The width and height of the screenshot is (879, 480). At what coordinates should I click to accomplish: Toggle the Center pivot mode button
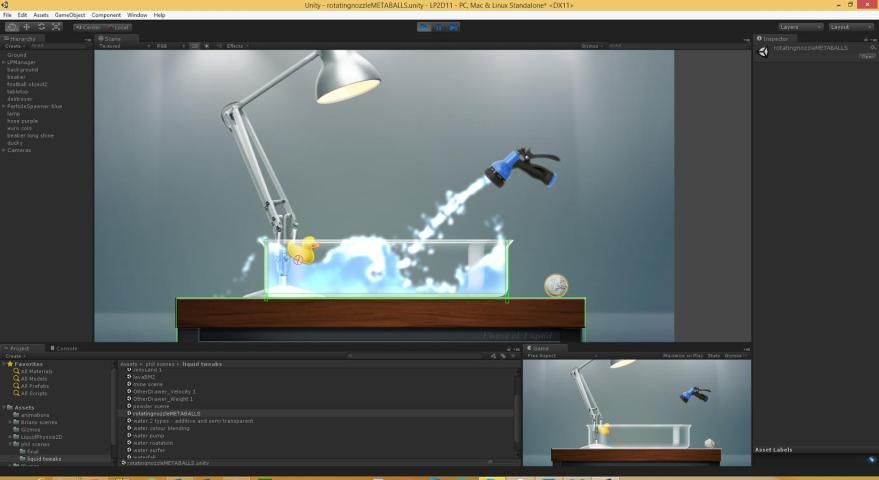(88, 27)
